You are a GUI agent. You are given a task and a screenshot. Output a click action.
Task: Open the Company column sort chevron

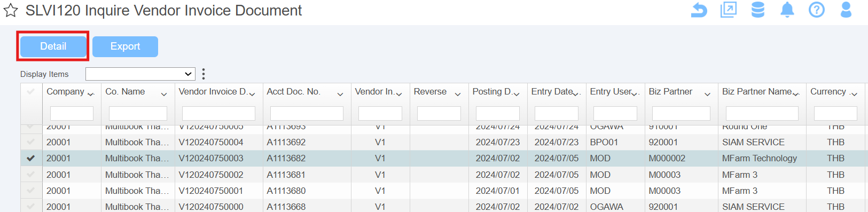(91, 94)
